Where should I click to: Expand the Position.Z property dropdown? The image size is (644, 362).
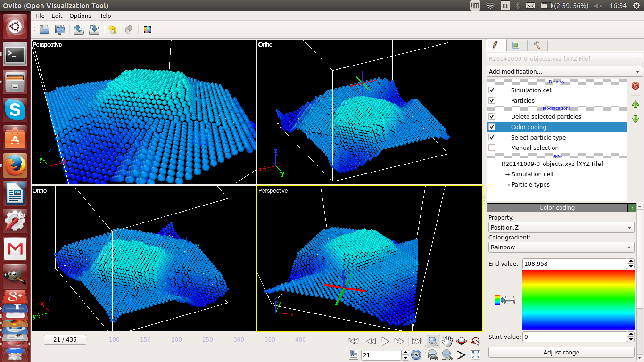561,227
